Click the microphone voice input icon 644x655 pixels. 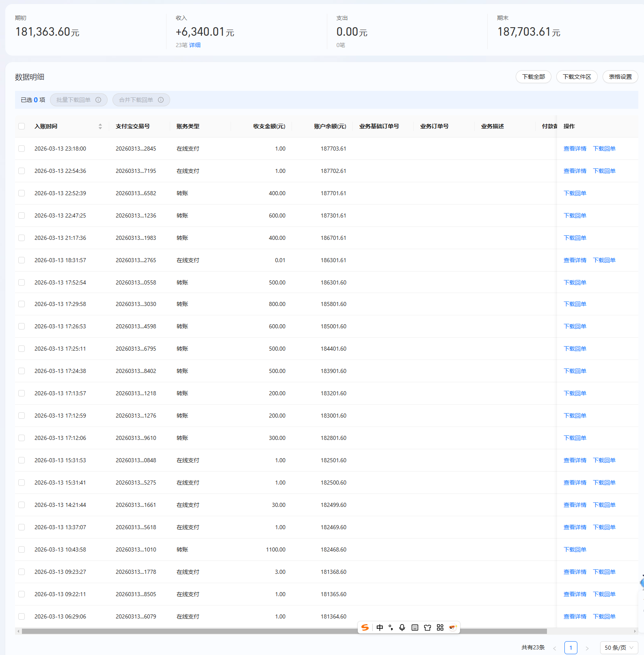(402, 627)
